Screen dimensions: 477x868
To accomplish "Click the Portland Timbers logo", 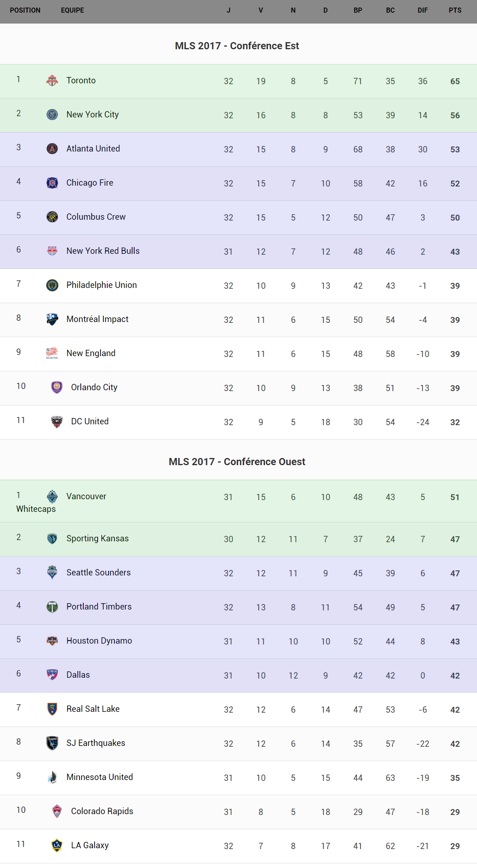I will coord(52,607).
